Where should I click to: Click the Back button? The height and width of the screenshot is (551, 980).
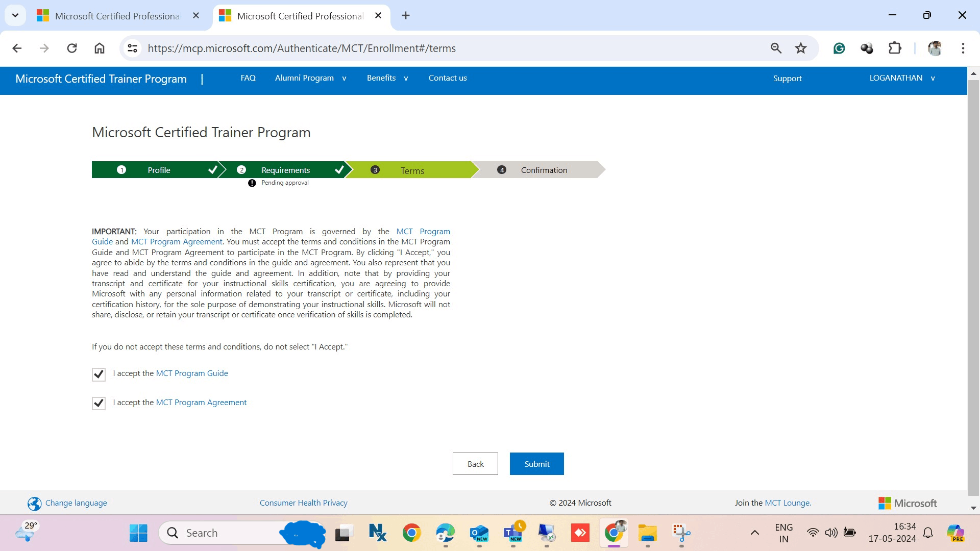[475, 464]
